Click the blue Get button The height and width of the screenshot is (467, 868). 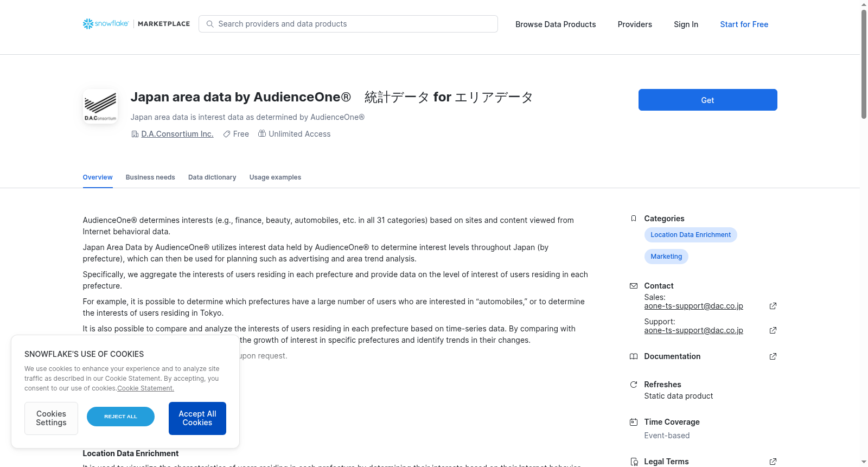707,100
